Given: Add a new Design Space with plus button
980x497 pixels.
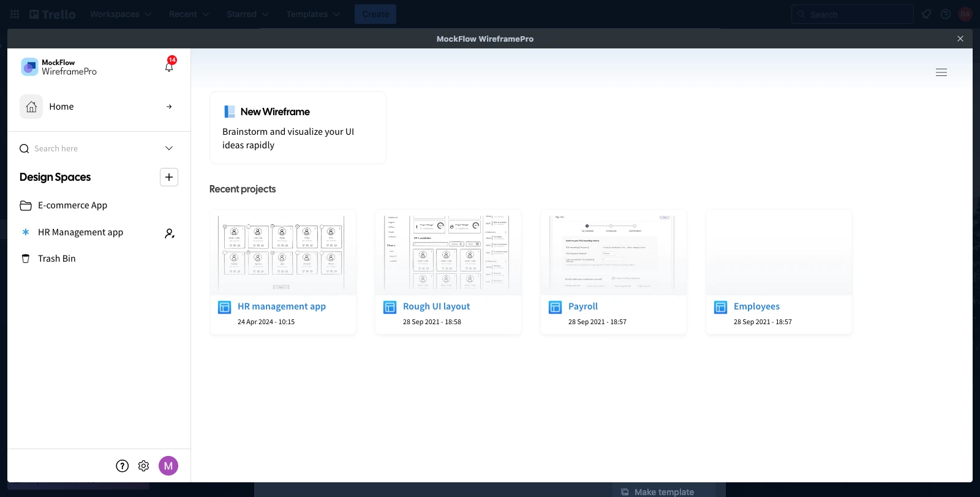Looking at the screenshot, I should 169,177.
